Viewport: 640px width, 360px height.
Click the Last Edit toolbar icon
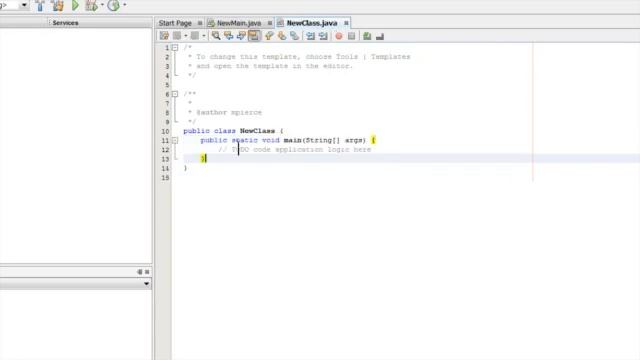point(164,36)
